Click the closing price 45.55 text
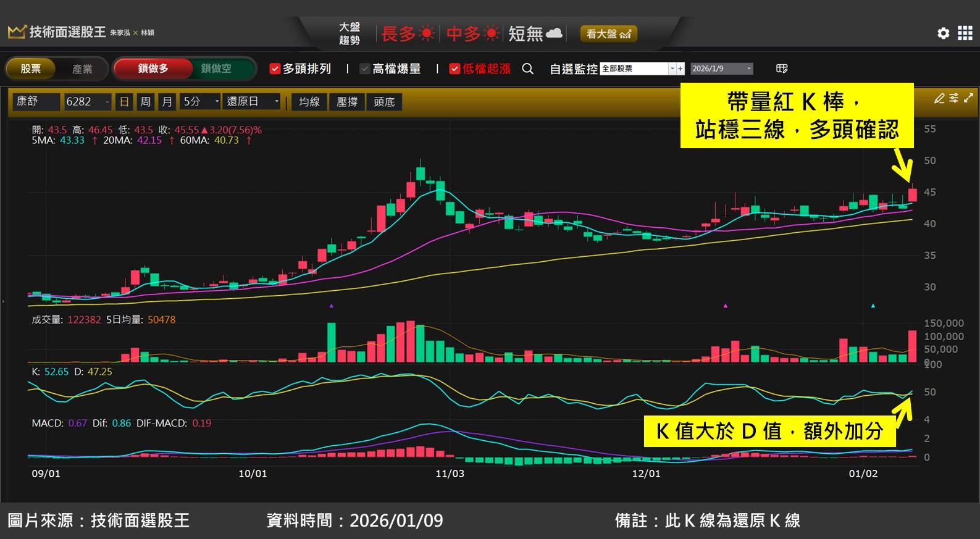 coord(187,130)
